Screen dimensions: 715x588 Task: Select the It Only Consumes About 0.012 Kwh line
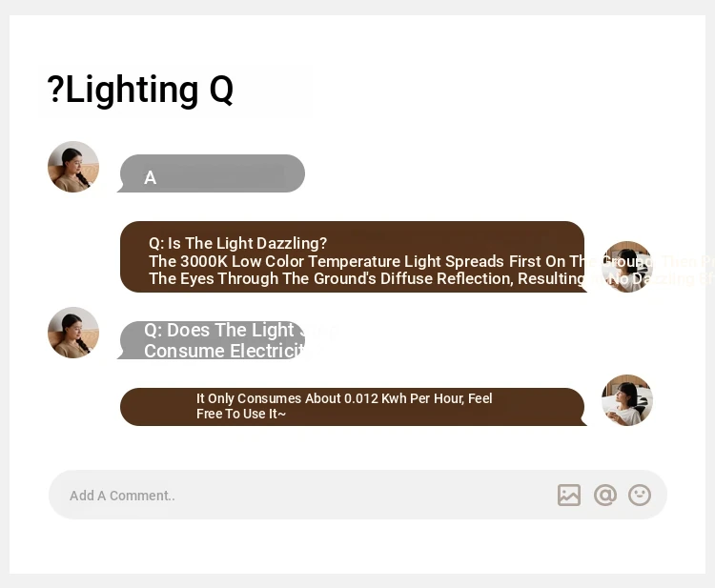344,399
